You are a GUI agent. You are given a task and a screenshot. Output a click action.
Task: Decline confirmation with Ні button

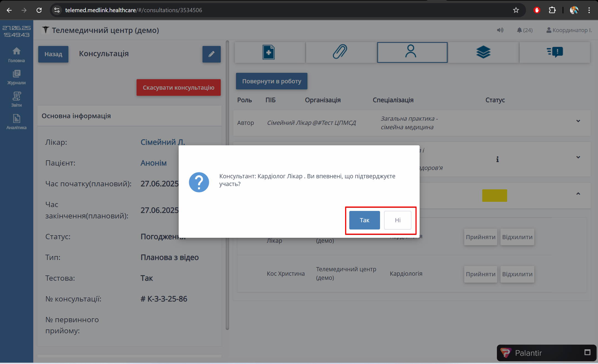coord(397,220)
